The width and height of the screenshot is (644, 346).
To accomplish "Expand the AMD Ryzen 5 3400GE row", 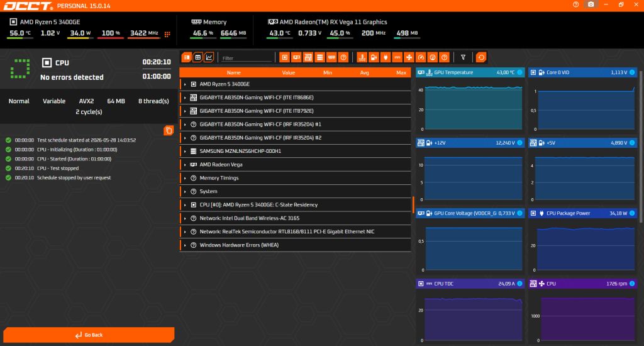I will (185, 84).
